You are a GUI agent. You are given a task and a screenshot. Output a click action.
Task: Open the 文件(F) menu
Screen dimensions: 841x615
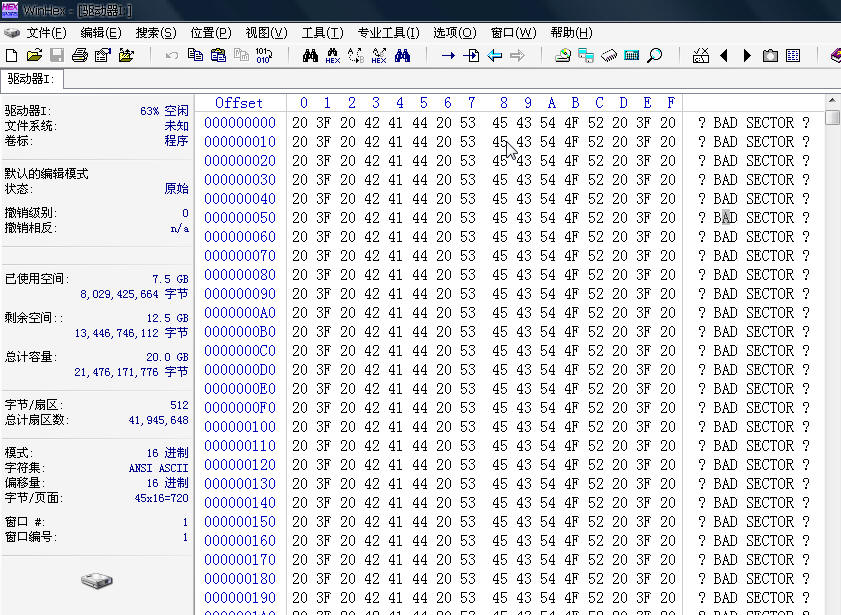click(46, 33)
